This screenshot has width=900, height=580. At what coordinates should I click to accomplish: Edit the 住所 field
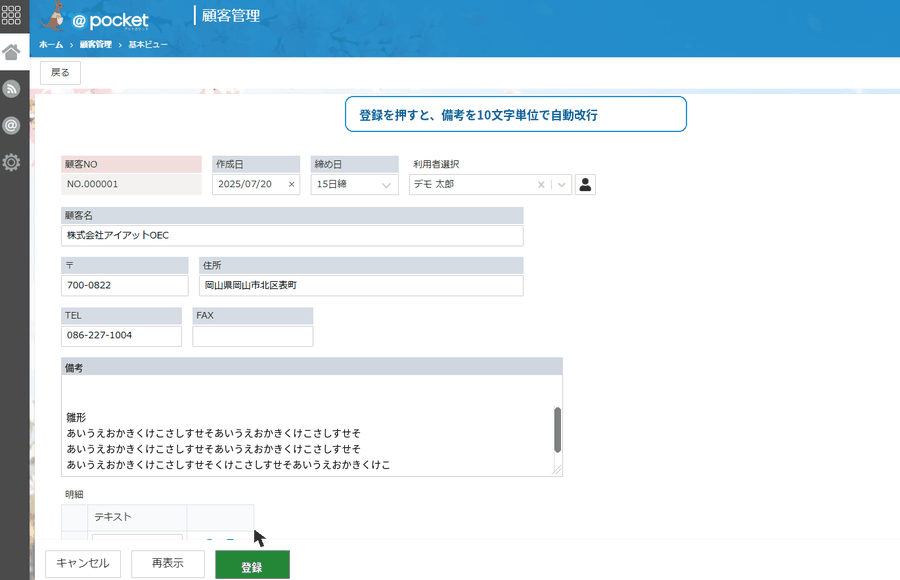click(x=361, y=285)
